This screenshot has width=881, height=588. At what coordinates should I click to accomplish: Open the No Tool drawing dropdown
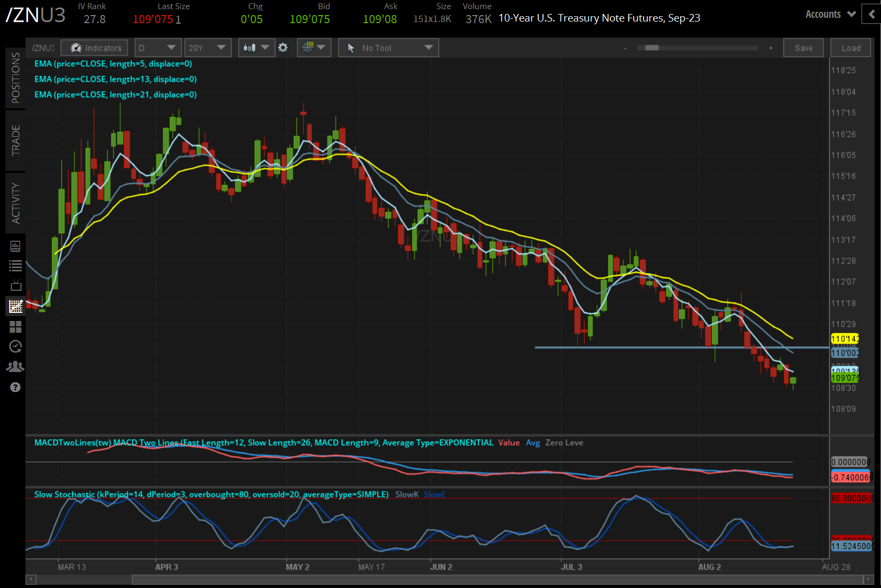pos(389,48)
